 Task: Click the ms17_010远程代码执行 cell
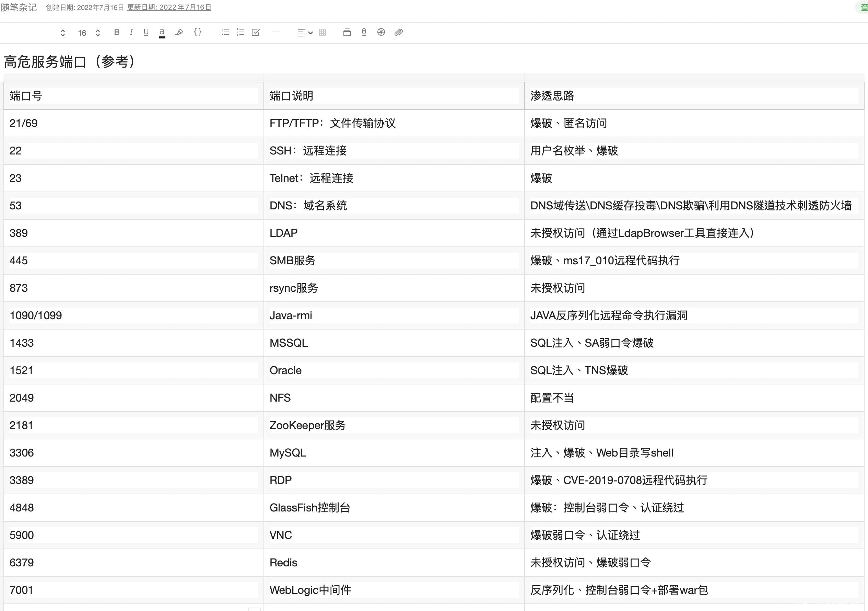tap(694, 261)
